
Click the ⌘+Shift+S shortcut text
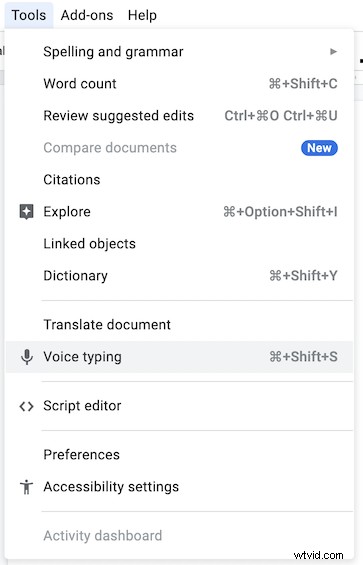click(x=303, y=357)
